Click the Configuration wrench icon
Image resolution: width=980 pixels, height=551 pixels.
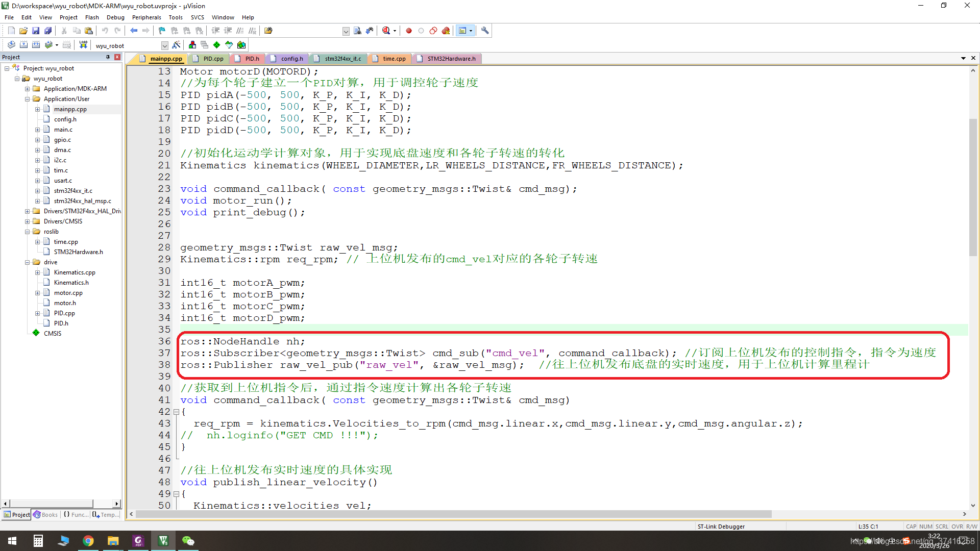485,31
